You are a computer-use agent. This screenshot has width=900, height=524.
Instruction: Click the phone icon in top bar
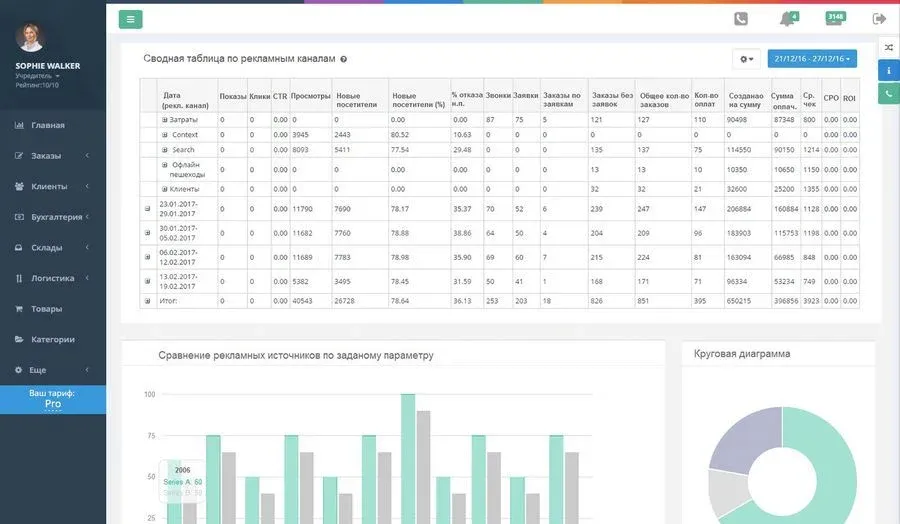[741, 19]
